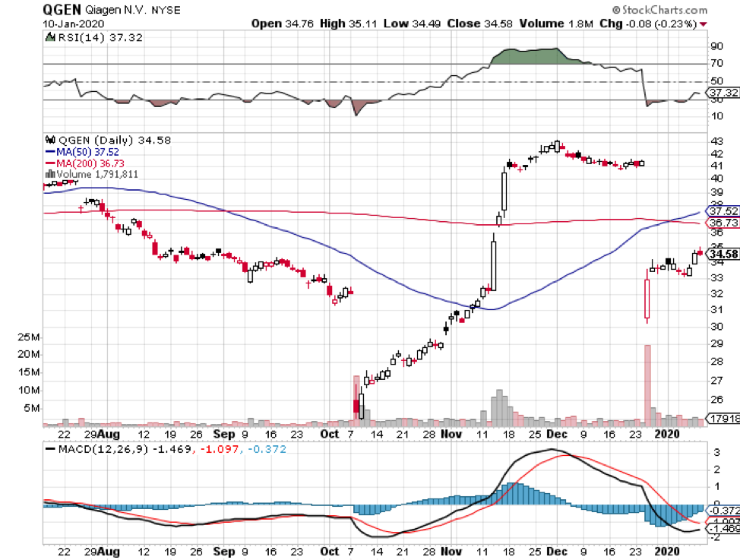The image size is (740, 560).
Task: Click the 37.52 moving average tag on right axis
Action: pyautogui.click(x=723, y=211)
